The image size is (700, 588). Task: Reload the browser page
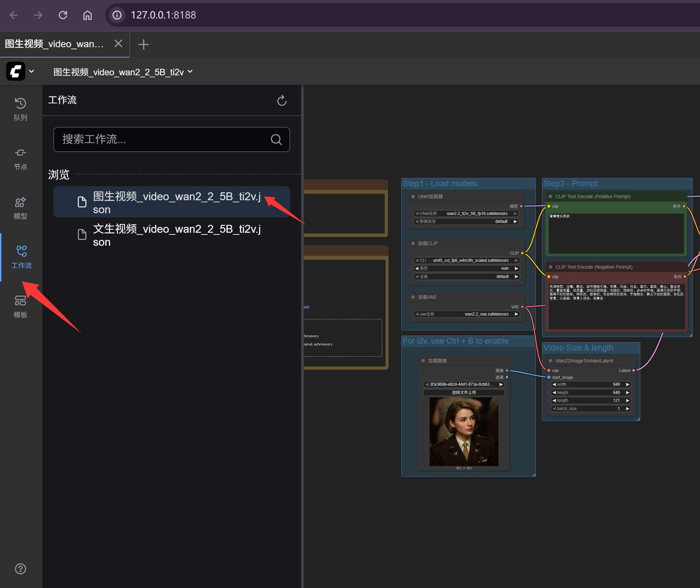63,15
